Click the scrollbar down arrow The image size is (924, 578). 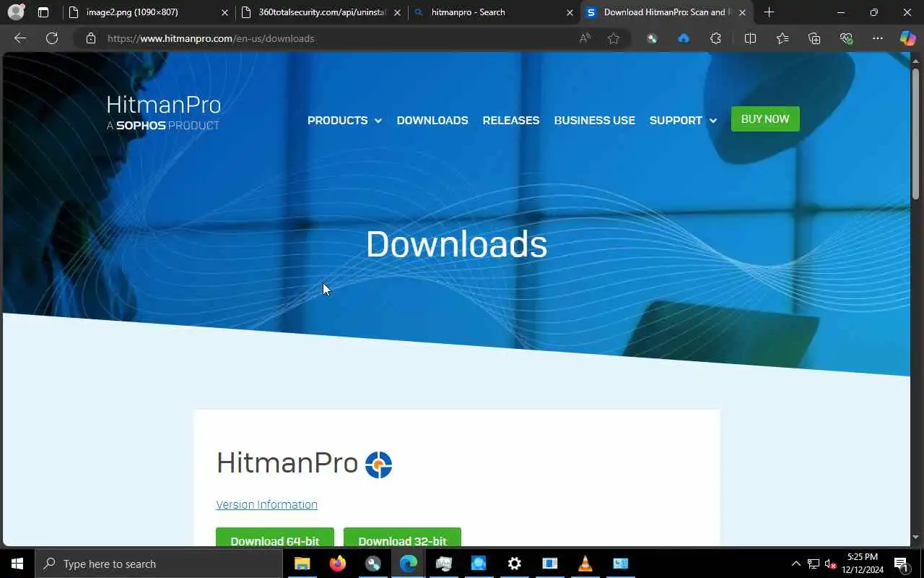(x=916, y=538)
